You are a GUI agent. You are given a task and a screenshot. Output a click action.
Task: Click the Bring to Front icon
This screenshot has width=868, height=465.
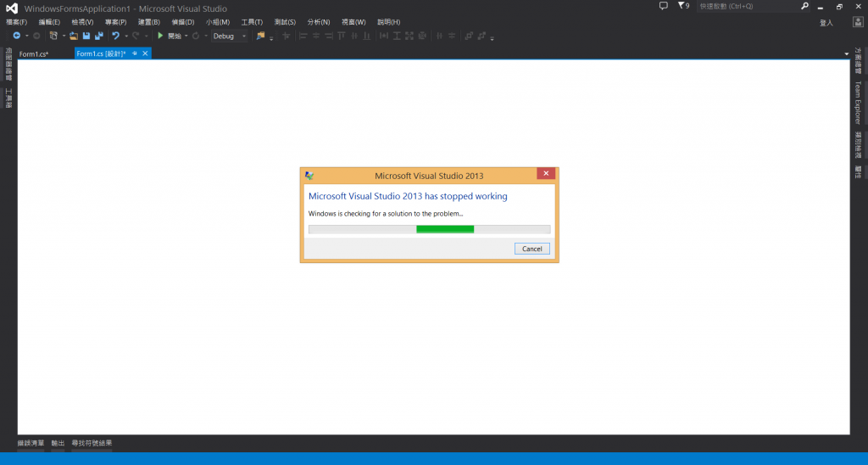[x=469, y=36]
